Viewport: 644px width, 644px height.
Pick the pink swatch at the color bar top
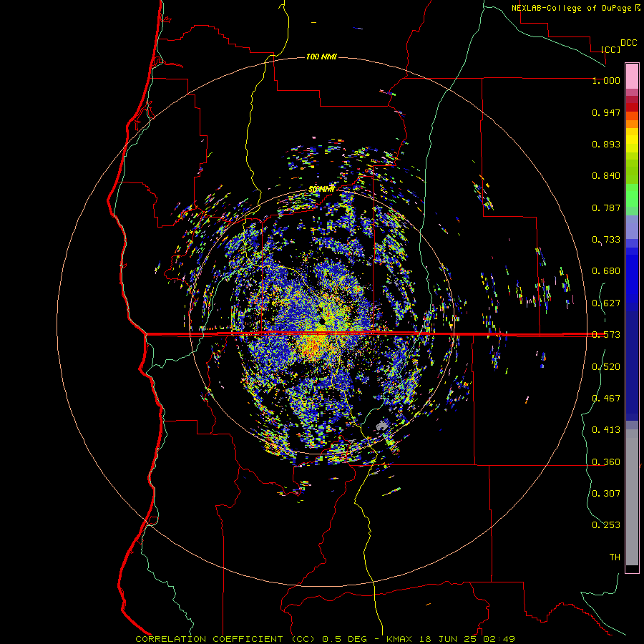pyautogui.click(x=632, y=77)
